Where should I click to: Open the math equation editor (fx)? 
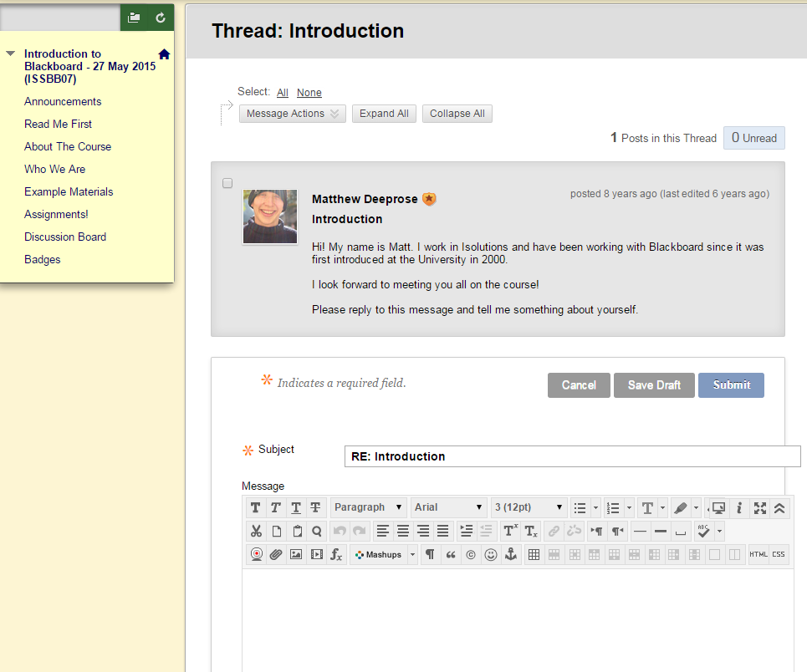(x=336, y=554)
